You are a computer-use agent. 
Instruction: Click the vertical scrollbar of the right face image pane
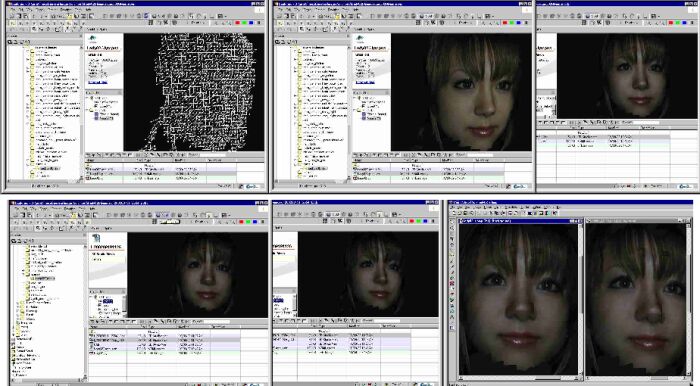click(689, 299)
